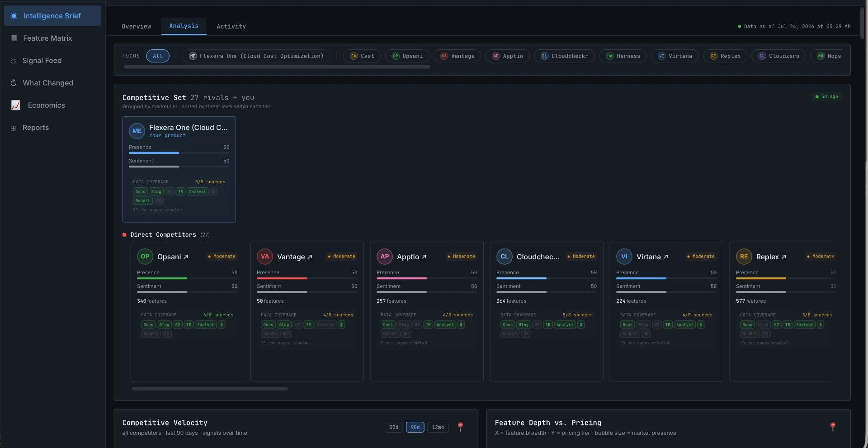
Task: Click the data timestamp status text
Action: tap(797, 27)
